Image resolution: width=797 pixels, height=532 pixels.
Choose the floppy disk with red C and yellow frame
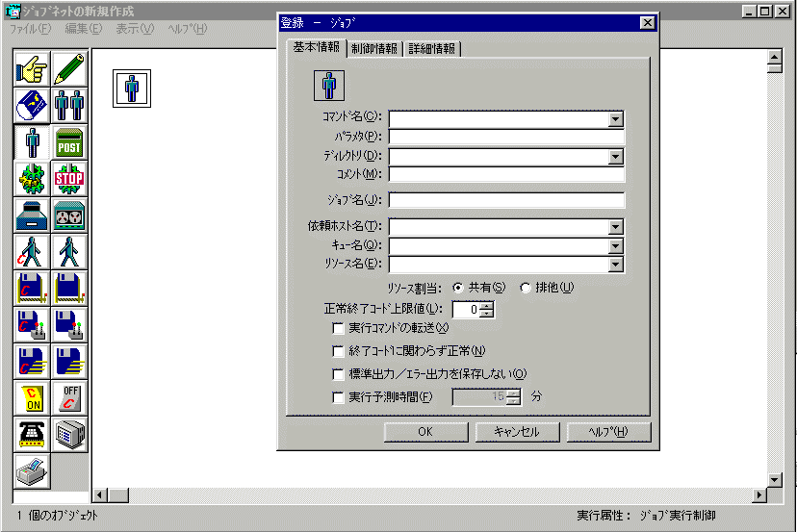point(32,289)
